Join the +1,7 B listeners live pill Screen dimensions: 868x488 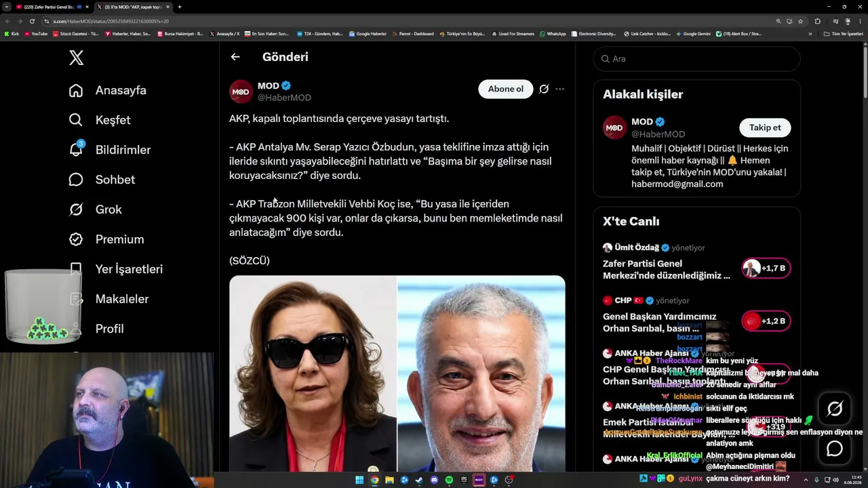(x=766, y=268)
